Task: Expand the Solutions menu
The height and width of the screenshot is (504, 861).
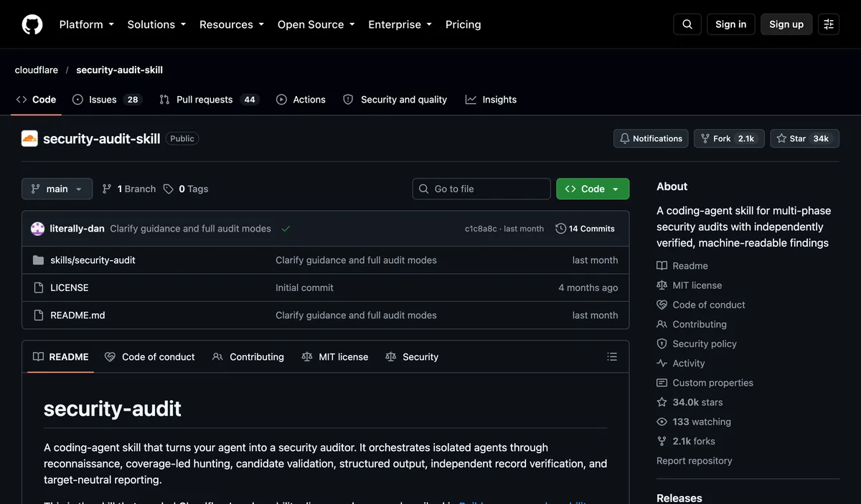Action: [156, 24]
